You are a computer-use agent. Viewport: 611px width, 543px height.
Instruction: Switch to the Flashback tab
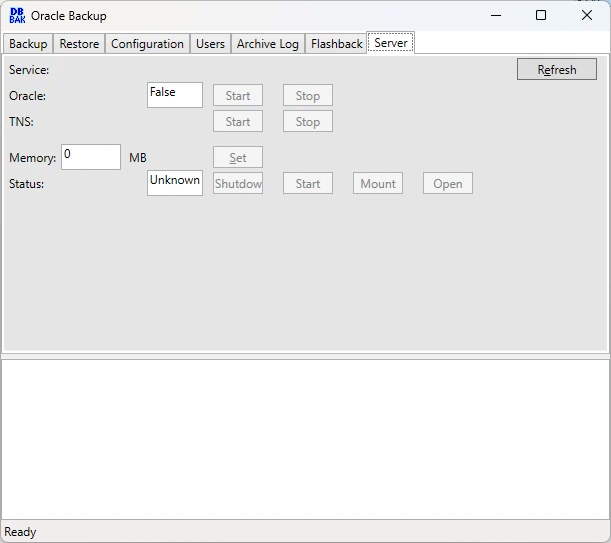point(336,44)
